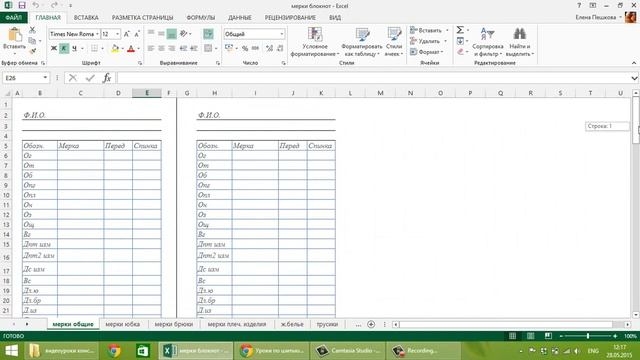Cut selection with the scissors icon
This screenshot has height=360, width=640.
pyautogui.click(x=32, y=30)
